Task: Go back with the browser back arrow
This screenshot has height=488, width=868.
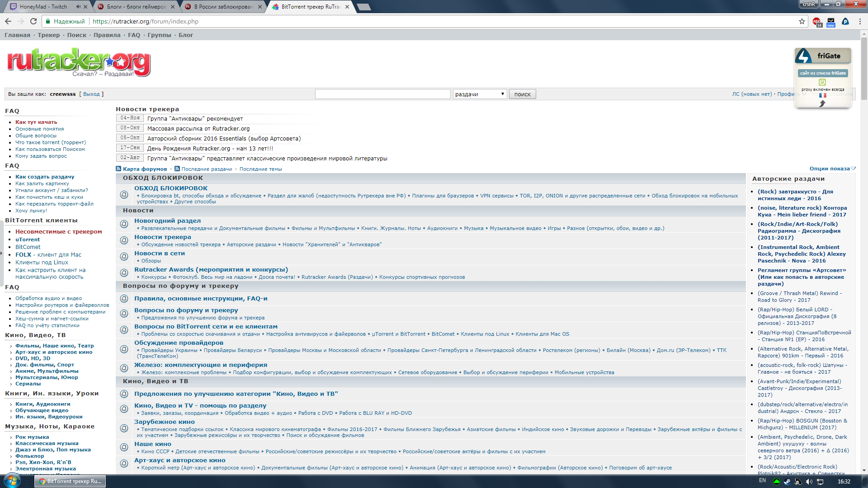Action: [8, 21]
